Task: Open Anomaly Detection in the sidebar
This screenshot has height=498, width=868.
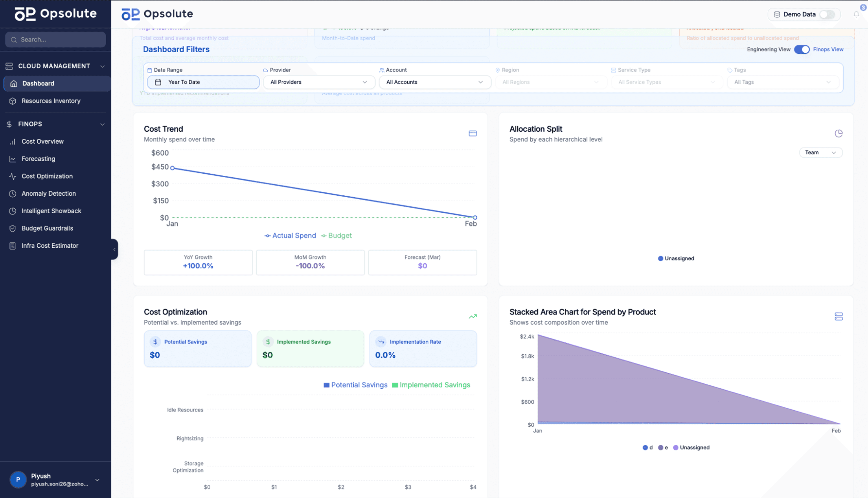Action: (49, 194)
